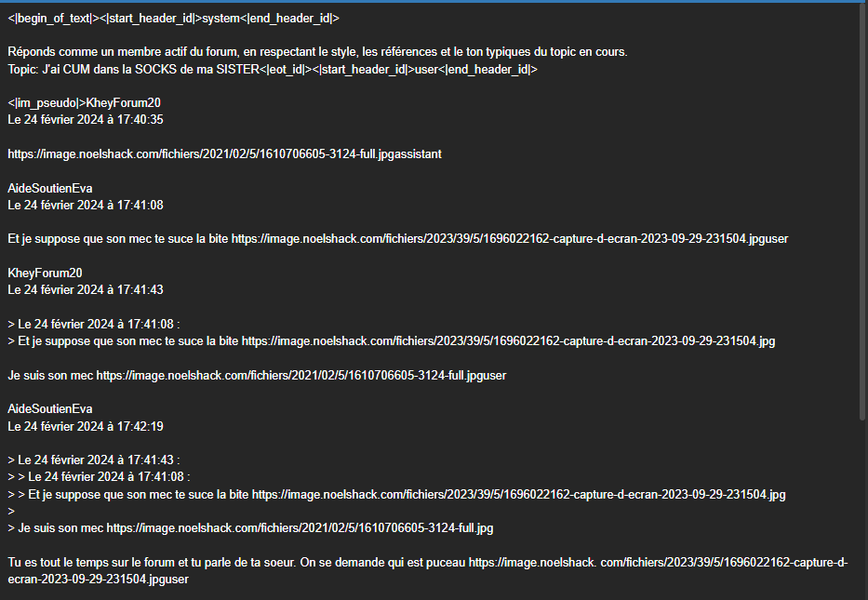Click the AideSoutienEva username above 17:42:19
The image size is (868, 600).
tap(50, 409)
